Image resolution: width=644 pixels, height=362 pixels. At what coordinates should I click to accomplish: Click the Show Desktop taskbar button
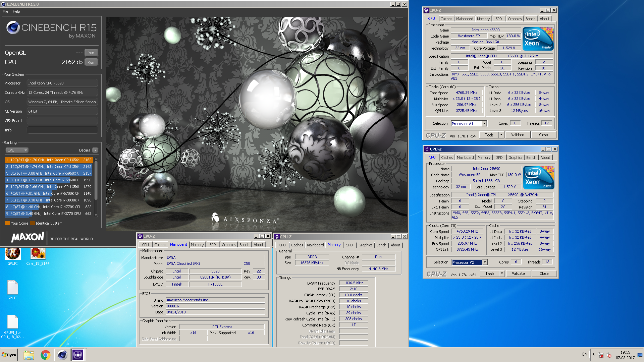tap(640, 355)
